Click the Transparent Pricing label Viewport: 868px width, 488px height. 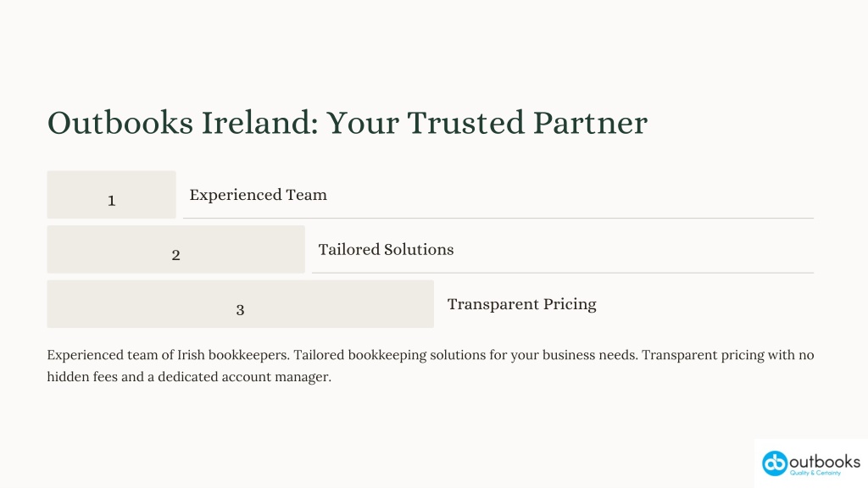(522, 304)
